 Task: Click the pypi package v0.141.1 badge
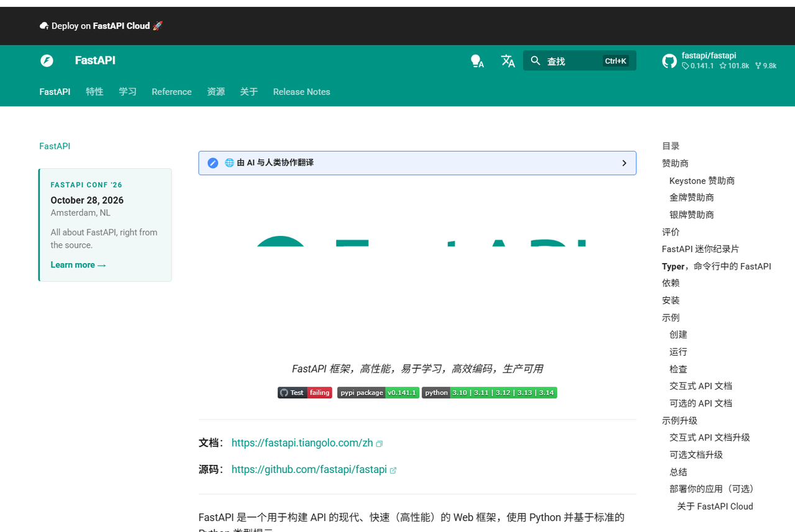point(378,392)
